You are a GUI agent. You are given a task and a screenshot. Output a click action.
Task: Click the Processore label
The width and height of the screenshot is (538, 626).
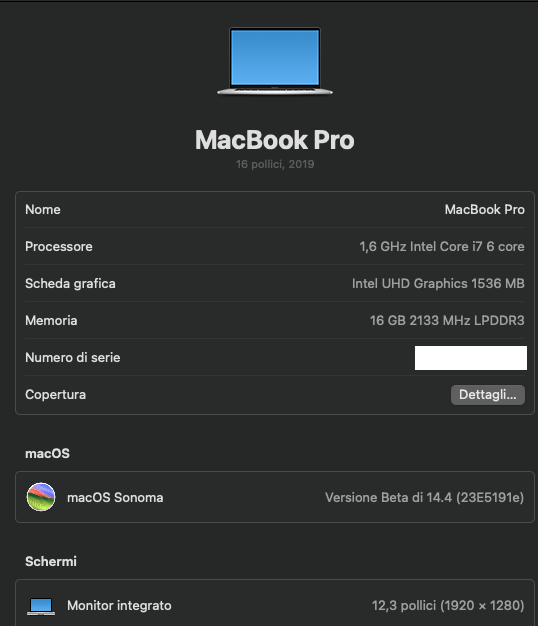(x=59, y=247)
